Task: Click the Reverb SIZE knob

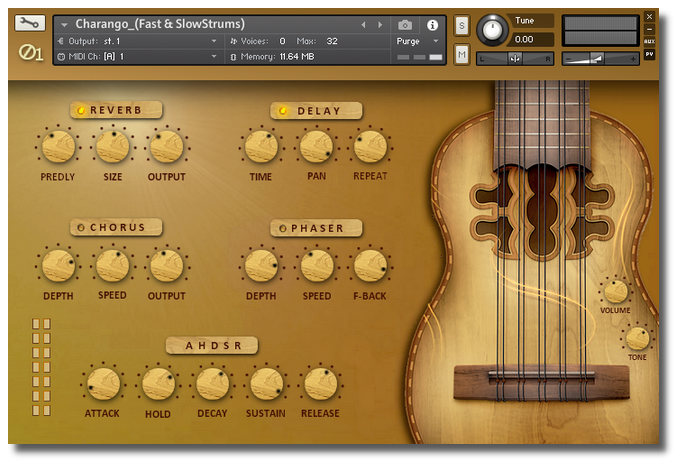Action: pos(112,147)
